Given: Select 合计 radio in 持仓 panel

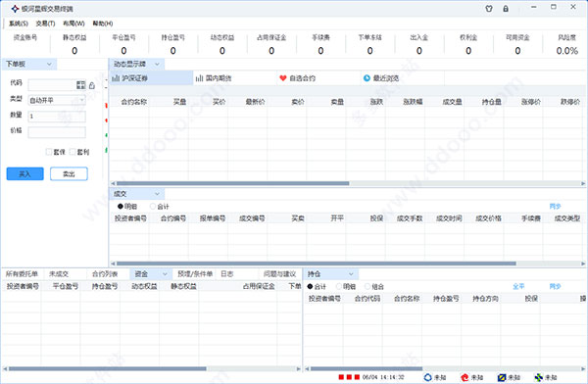Looking at the screenshot, I should pos(310,286).
